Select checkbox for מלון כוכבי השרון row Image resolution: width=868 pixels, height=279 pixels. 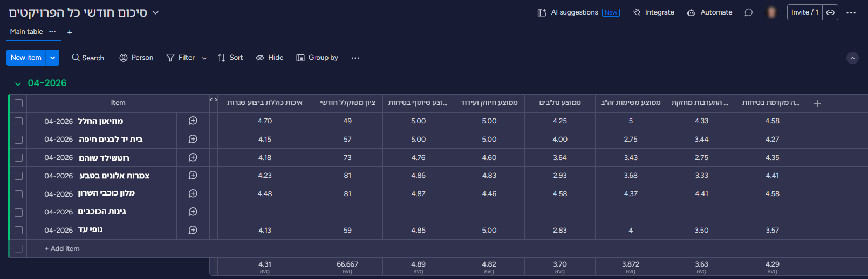click(x=18, y=194)
